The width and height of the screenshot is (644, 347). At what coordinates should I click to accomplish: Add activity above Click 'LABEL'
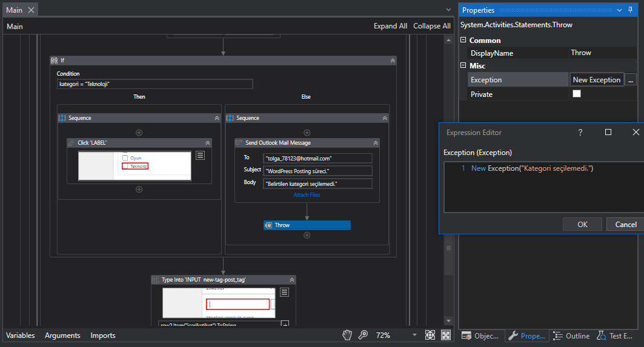(x=139, y=133)
